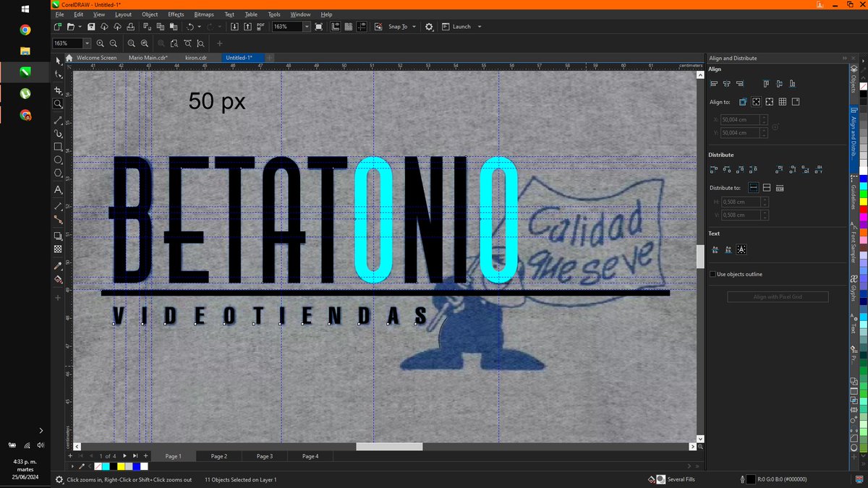Select the Freehand line tool
The height and width of the screenshot is (488, 868).
point(59,121)
